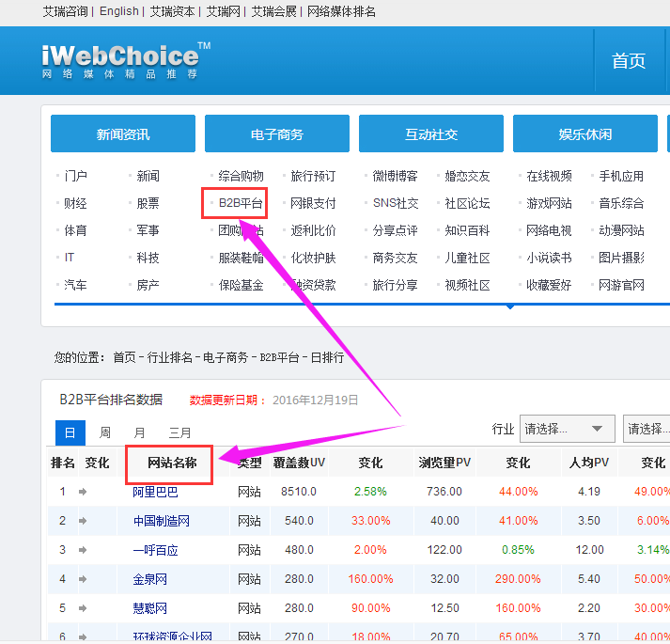Image resolution: width=670 pixels, height=644 pixels.
Task: Open the 儿童社区 subcategory
Action: tap(467, 258)
